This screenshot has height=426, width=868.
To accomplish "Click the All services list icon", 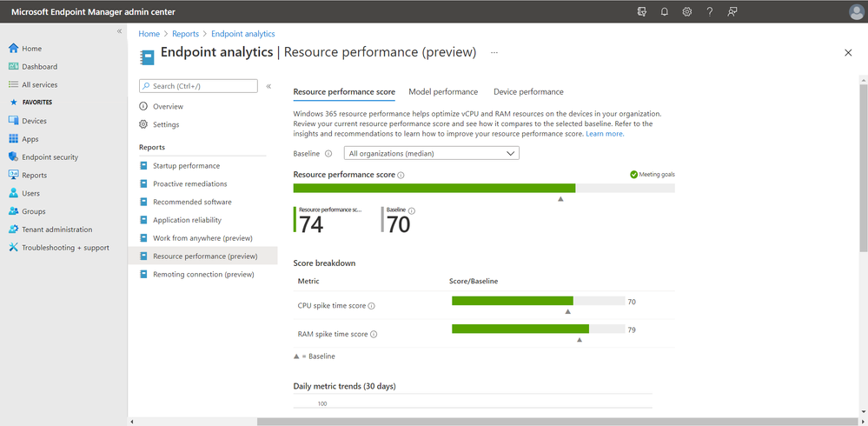I will (14, 84).
